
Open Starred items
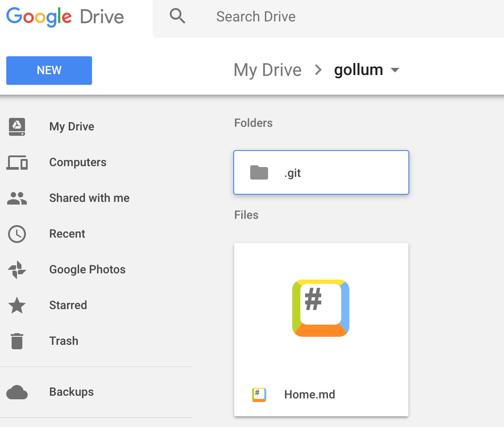pos(68,305)
